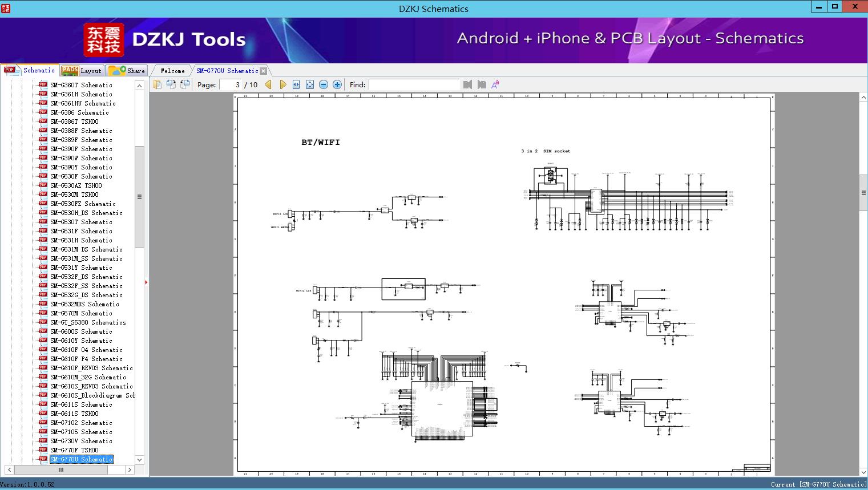This screenshot has width=868, height=490.
Task: Select SM-G386 Schematic entry
Action: (79, 112)
